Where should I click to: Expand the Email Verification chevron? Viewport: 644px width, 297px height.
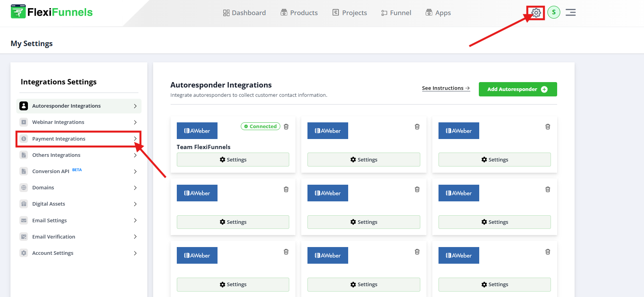coord(135,237)
